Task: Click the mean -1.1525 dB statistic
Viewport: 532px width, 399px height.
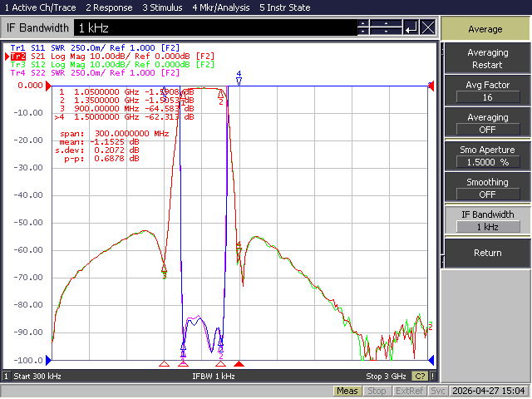Action: tap(99, 142)
